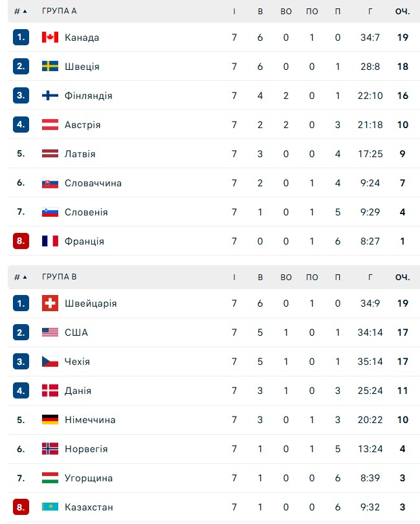Click the USA flag icon
Viewport: 420px width, 524px height.
50,333
